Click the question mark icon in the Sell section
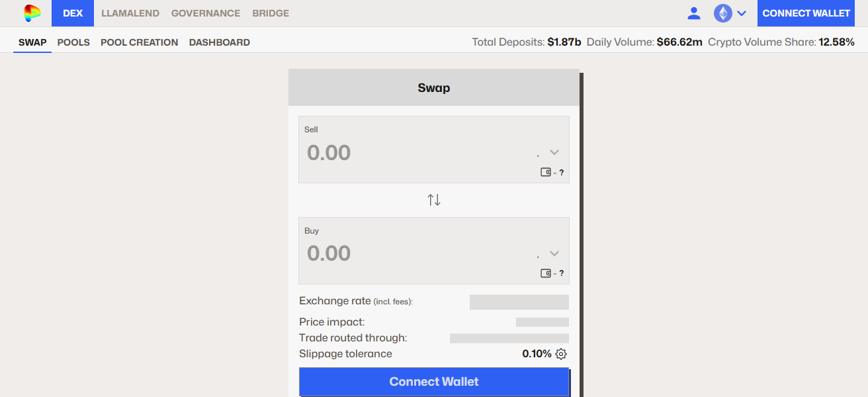Screen dimensions: 868x397 coord(561,172)
